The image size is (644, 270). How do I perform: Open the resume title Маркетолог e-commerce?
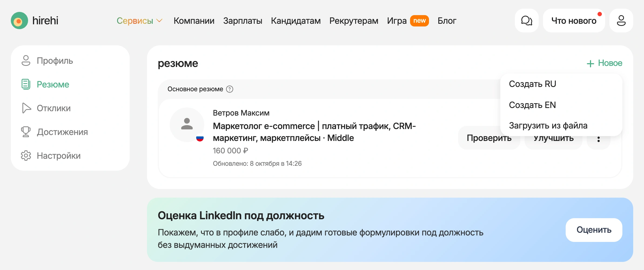314,132
